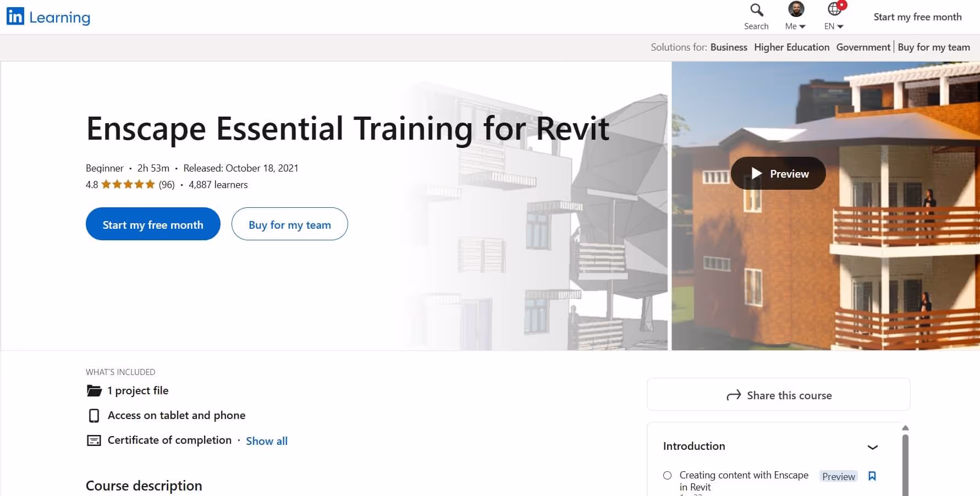
Task: Click the share arrow icon
Action: 734,395
